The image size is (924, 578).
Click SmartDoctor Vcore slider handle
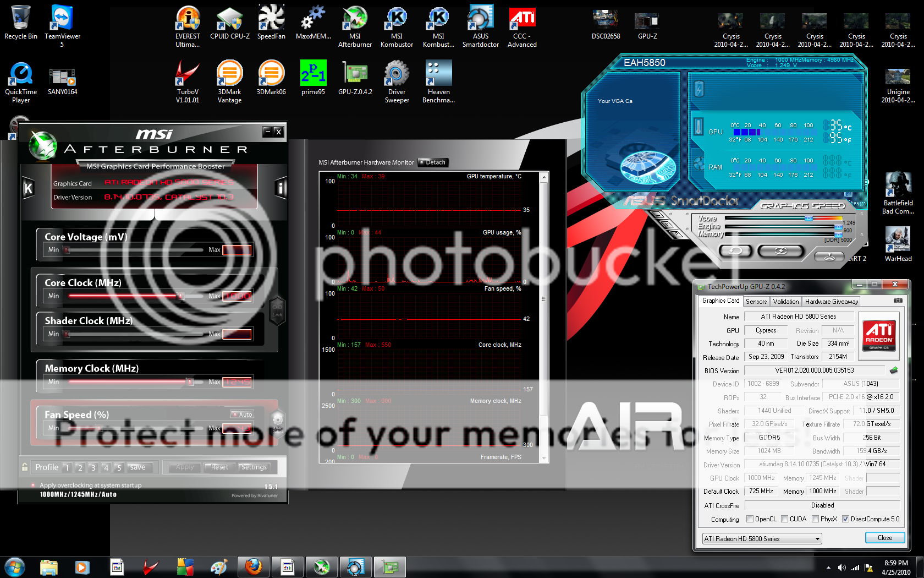pos(809,219)
